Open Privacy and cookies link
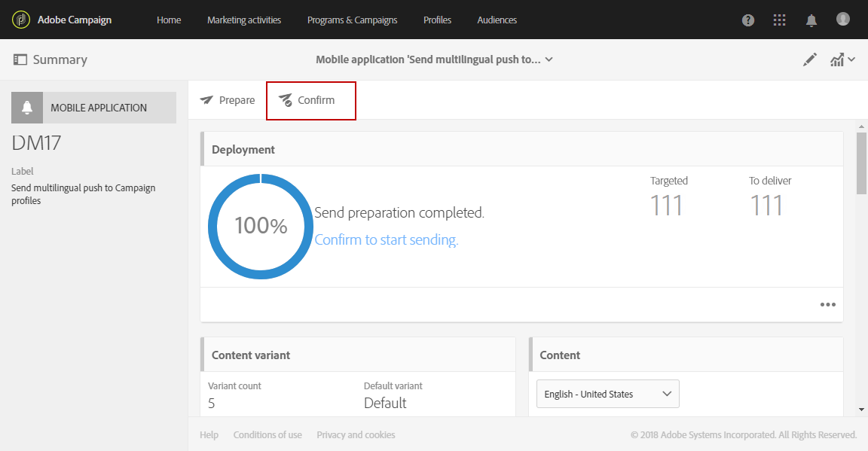Screen dimensions: 868x451 (356, 435)
